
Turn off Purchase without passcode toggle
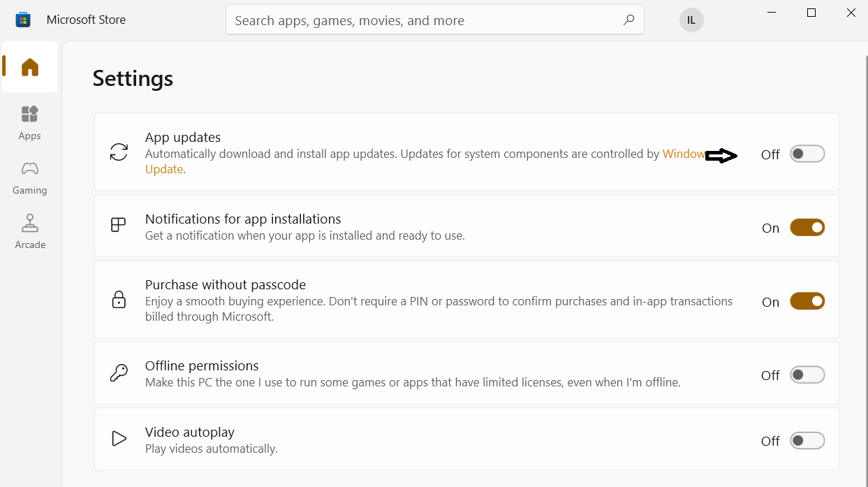[807, 301]
